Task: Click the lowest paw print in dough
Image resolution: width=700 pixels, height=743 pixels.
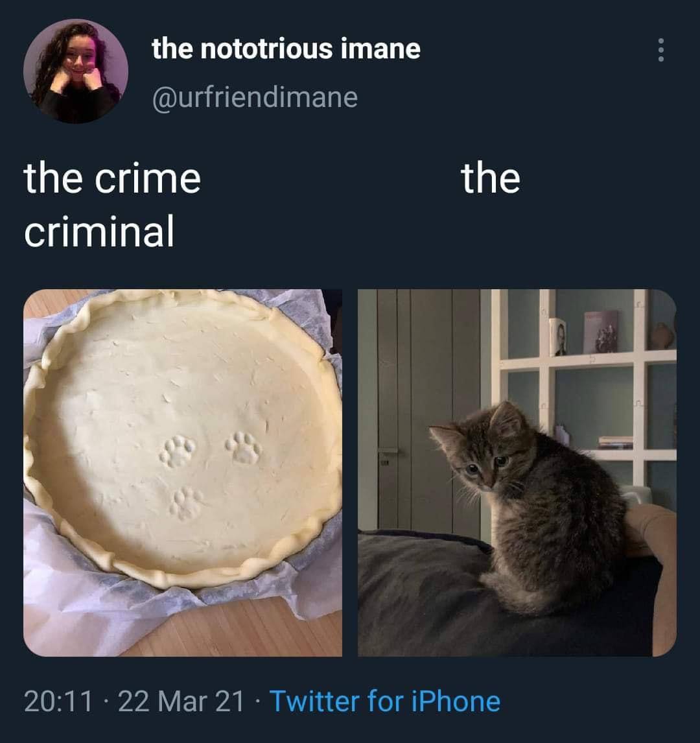Action: pos(187,504)
